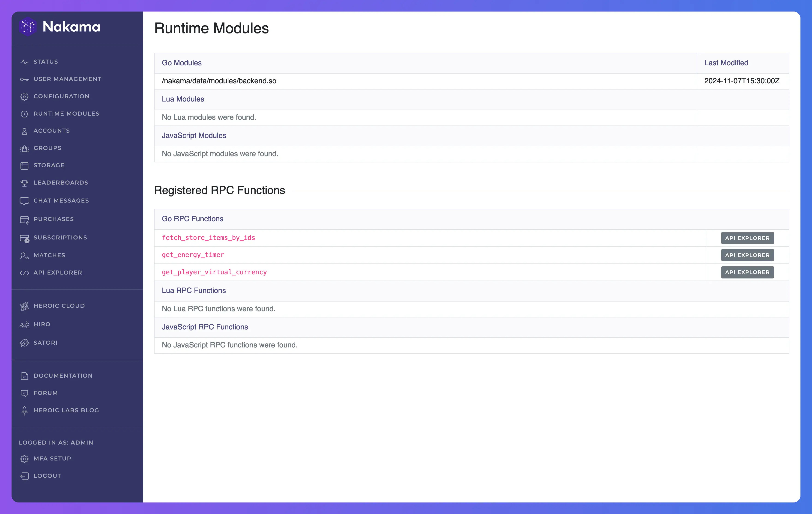Image resolution: width=812 pixels, height=514 pixels.
Task: Click fetch_store_items_by_ids RPC link
Action: [x=208, y=237]
